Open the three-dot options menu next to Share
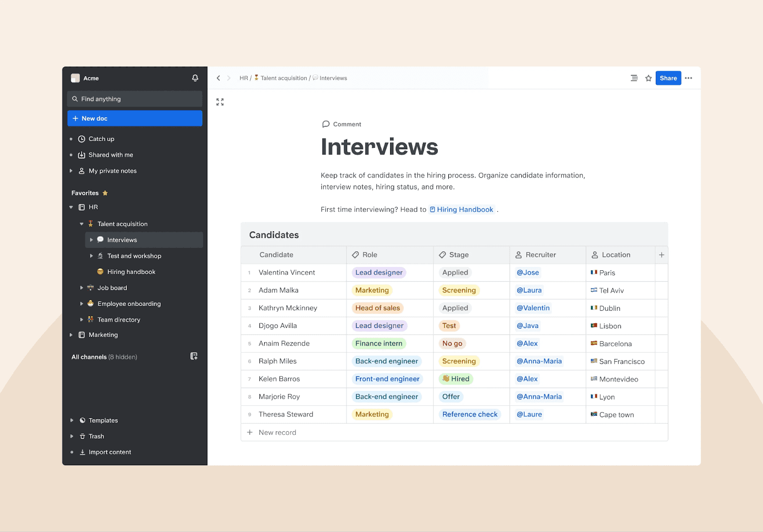Image resolution: width=763 pixels, height=532 pixels. 688,78
